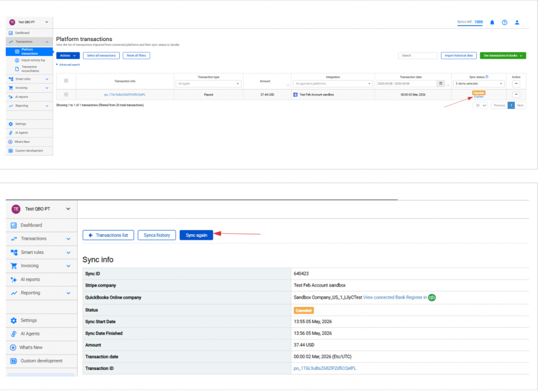Open Transaction reconciliation menu item

click(x=30, y=69)
